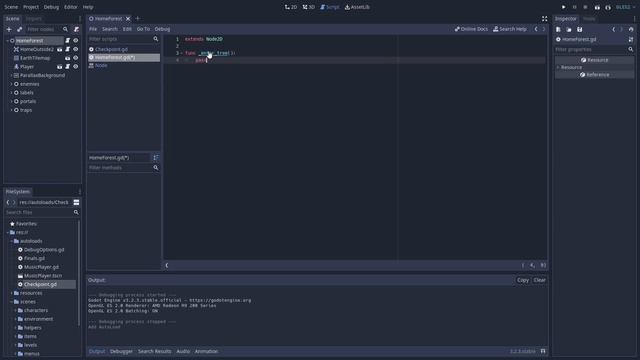Toggle visibility of HomeForest node
640x360 pixels.
76,40
